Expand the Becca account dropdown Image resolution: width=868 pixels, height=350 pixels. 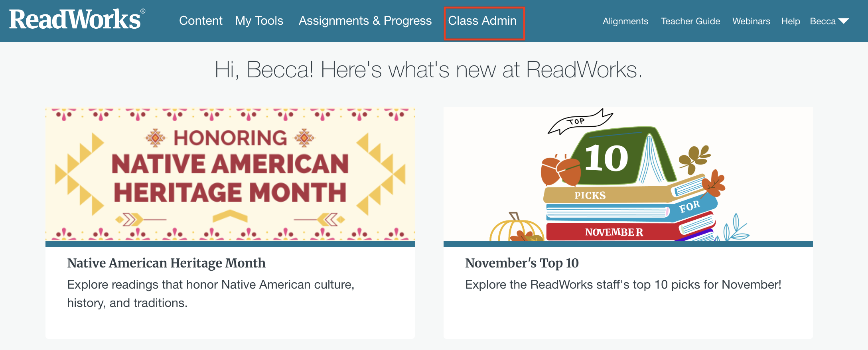coord(829,22)
